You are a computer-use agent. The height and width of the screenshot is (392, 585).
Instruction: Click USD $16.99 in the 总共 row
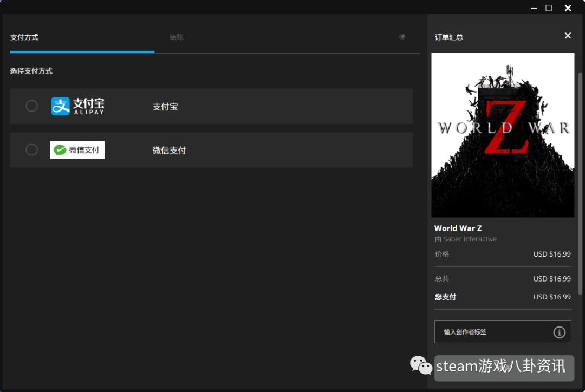(552, 279)
